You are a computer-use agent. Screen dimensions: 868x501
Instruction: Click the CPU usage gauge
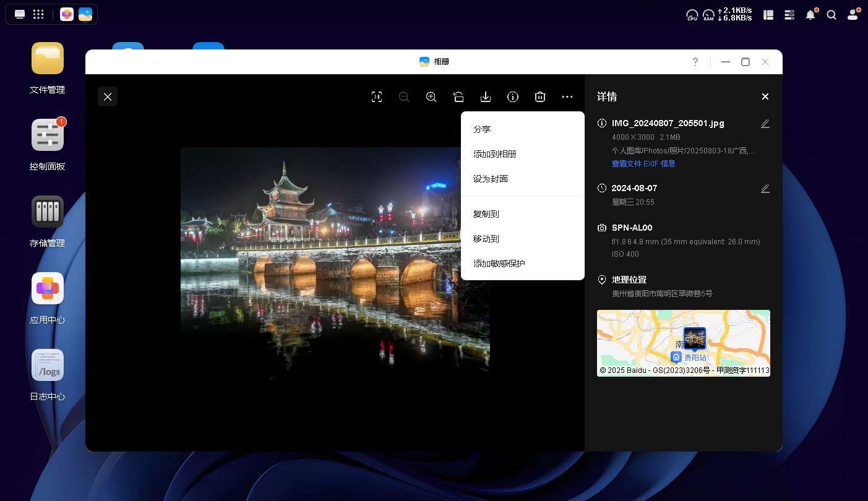[x=692, y=15]
